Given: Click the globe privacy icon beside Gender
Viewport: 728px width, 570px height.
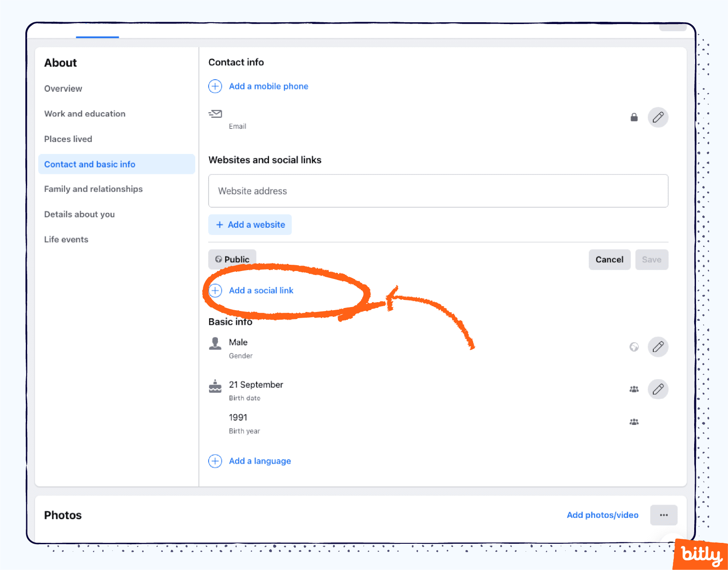Looking at the screenshot, I should pyautogui.click(x=634, y=347).
